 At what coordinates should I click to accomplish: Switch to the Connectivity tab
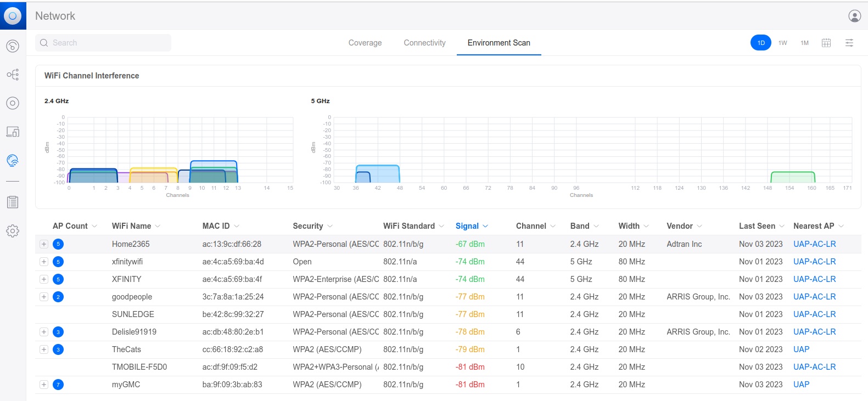[424, 43]
